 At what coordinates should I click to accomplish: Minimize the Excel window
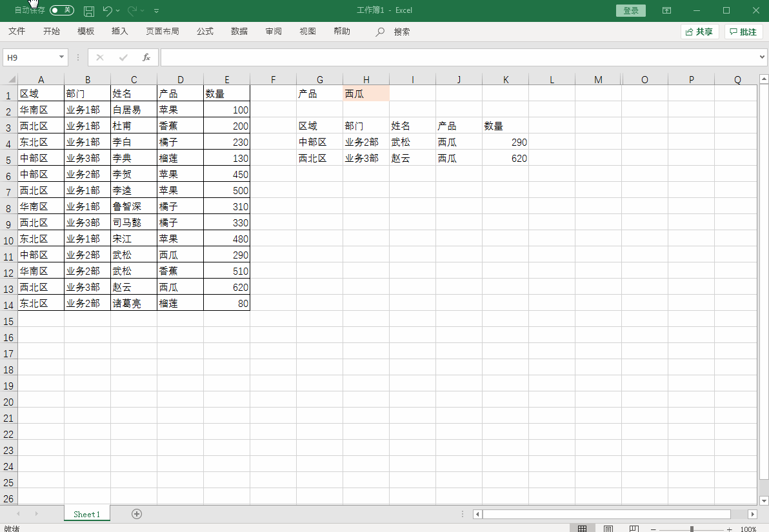[696, 10]
